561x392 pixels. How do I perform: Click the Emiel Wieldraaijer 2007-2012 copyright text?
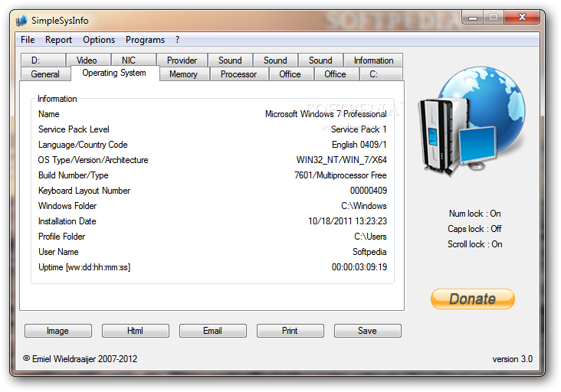point(80,359)
